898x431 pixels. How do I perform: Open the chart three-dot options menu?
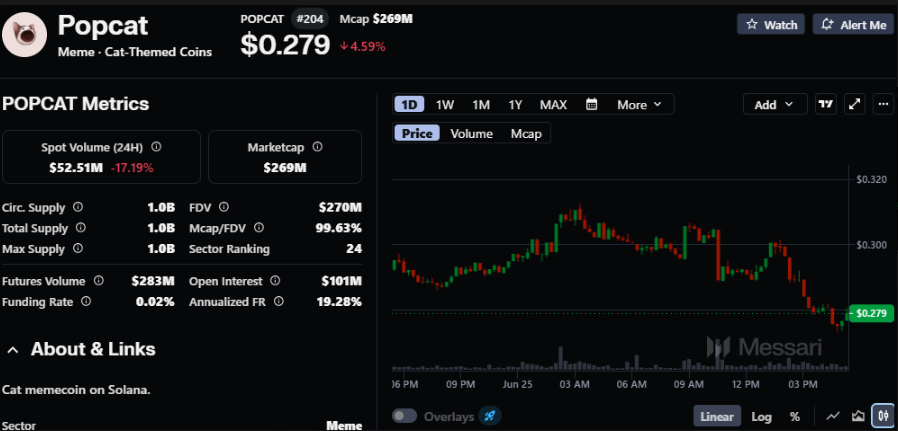(x=884, y=104)
